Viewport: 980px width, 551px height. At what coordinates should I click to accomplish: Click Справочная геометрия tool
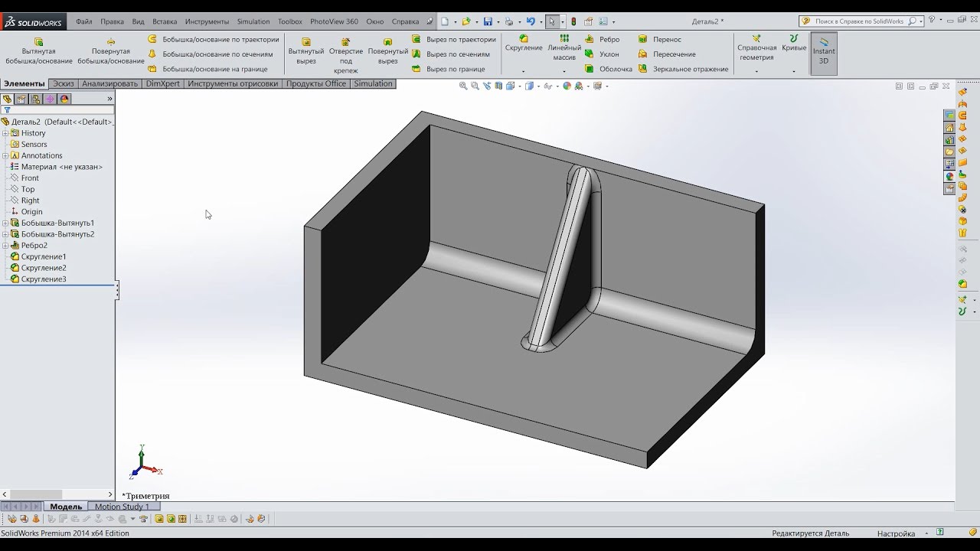point(756,47)
